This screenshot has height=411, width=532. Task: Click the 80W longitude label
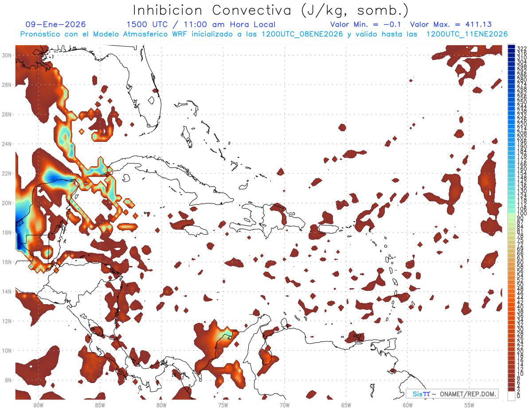(x=161, y=406)
